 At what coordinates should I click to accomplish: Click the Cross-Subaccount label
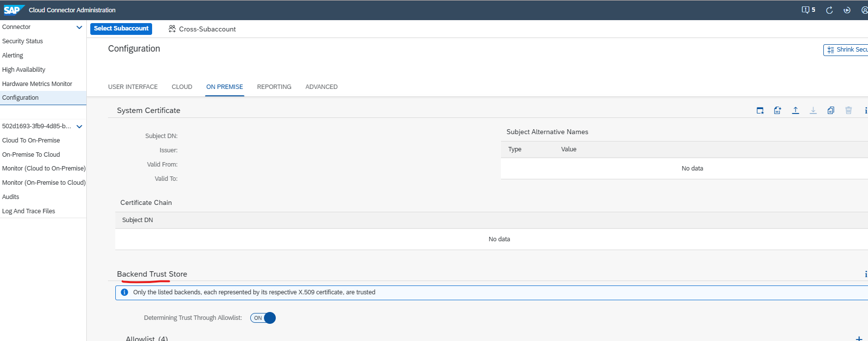click(x=208, y=29)
